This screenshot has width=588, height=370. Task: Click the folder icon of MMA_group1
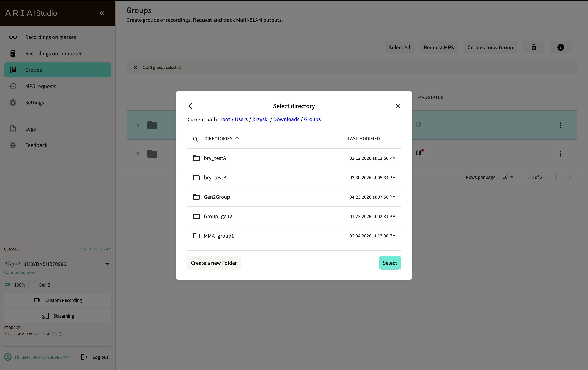(196, 236)
